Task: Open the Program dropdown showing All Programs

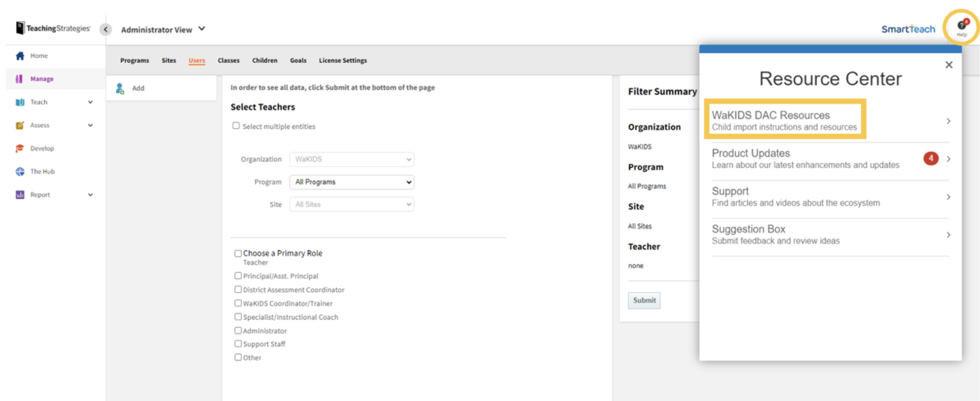Action: tap(352, 182)
